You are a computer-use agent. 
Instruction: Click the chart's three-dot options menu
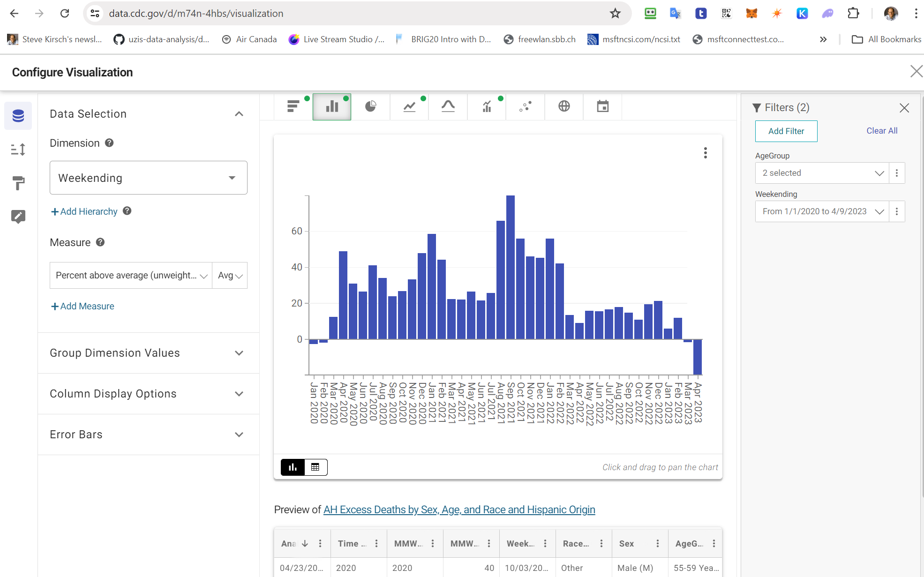point(705,153)
